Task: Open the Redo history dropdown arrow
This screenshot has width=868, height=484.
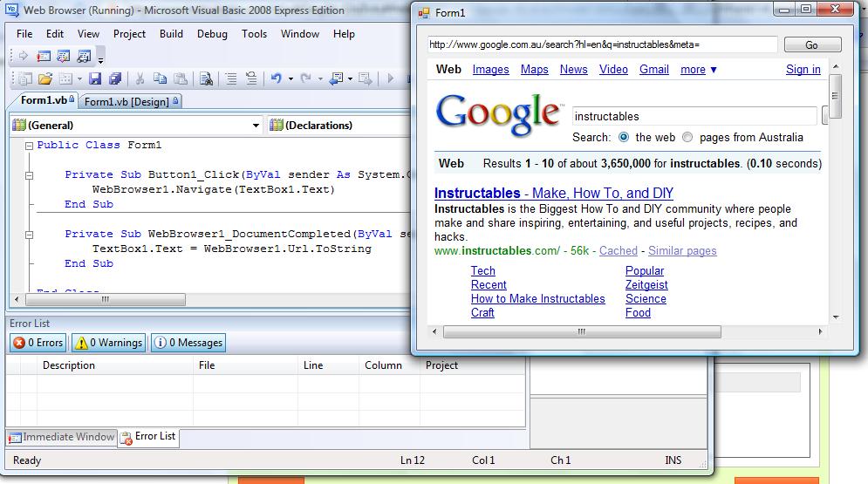Action: coord(320,79)
